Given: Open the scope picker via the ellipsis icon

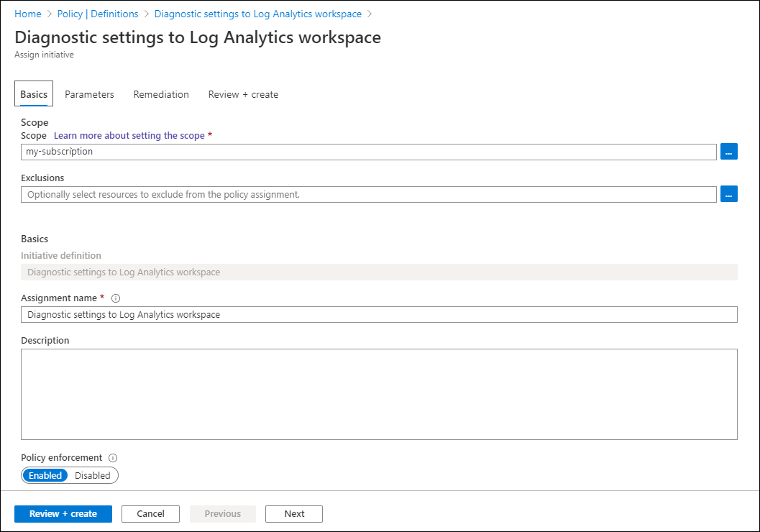Looking at the screenshot, I should (x=729, y=151).
